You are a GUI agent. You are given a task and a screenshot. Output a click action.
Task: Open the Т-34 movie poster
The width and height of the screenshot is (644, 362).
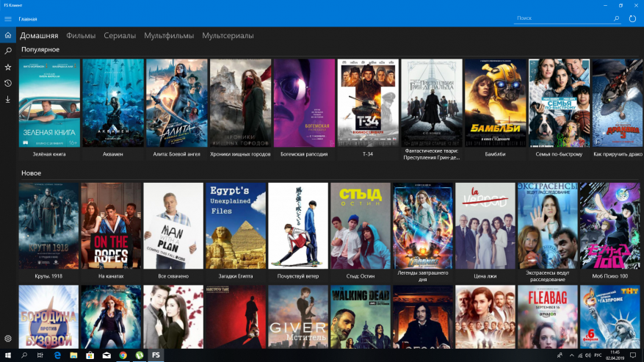coord(368,103)
